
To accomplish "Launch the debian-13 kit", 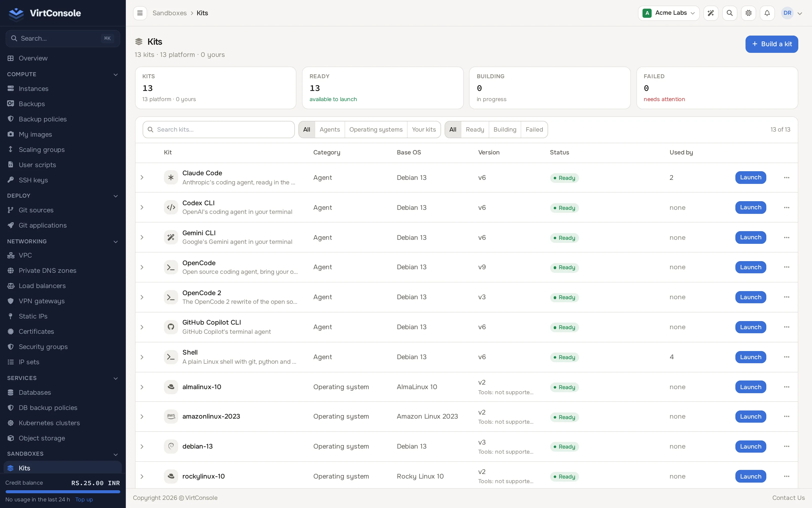I will click(751, 447).
